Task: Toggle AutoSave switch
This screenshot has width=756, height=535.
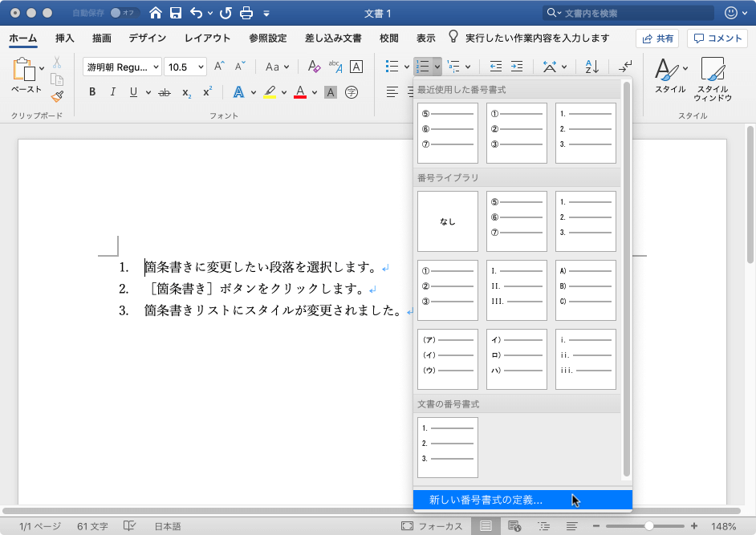Action: pos(125,13)
